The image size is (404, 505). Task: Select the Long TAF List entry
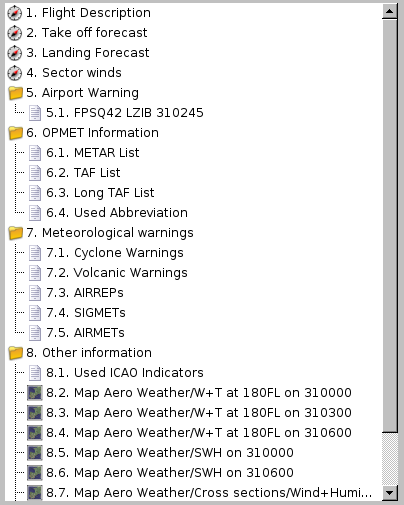point(100,193)
